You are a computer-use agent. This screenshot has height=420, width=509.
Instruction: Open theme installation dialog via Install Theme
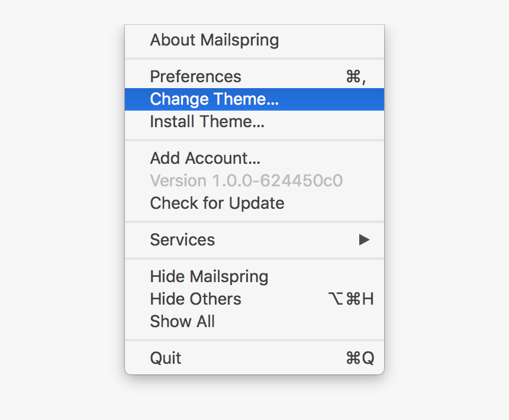[x=207, y=122]
